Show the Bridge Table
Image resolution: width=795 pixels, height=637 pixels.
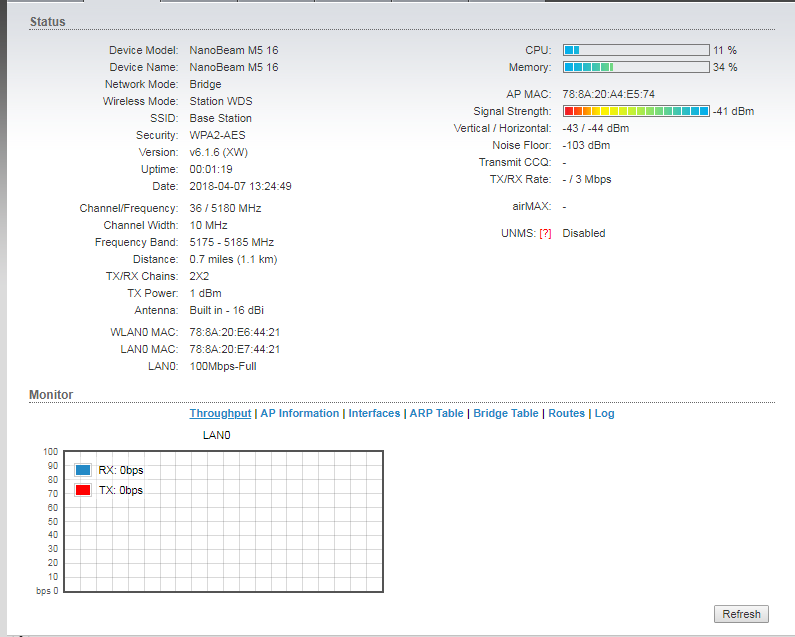(505, 413)
